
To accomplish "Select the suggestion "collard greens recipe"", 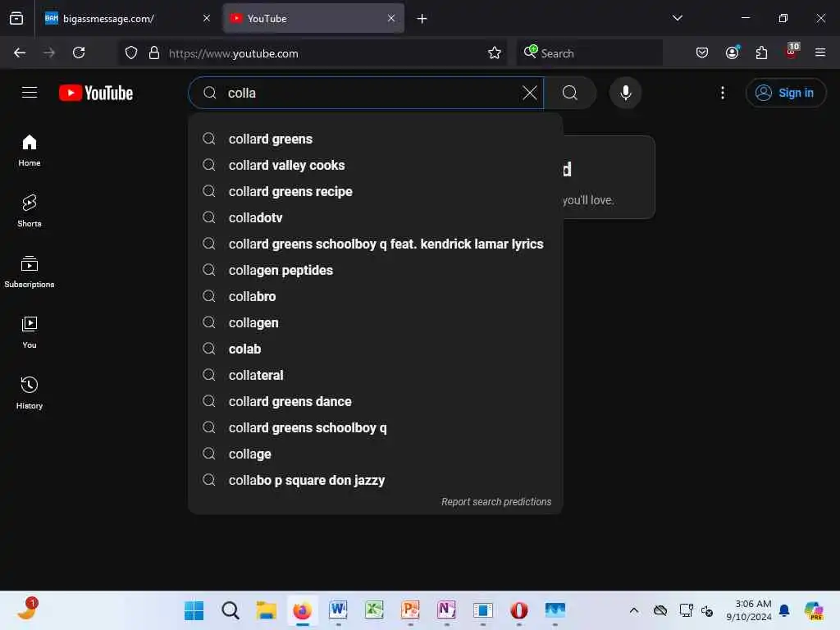I will [375, 191].
